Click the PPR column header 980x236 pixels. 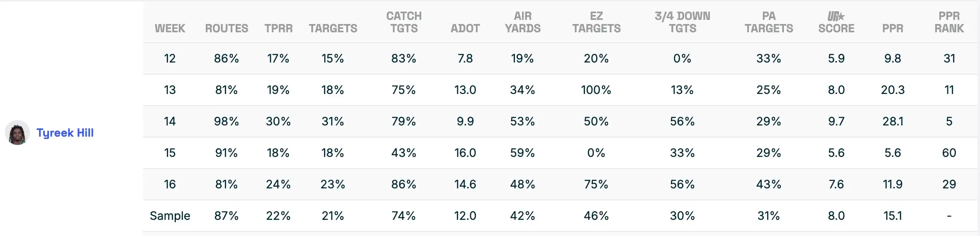click(x=892, y=28)
